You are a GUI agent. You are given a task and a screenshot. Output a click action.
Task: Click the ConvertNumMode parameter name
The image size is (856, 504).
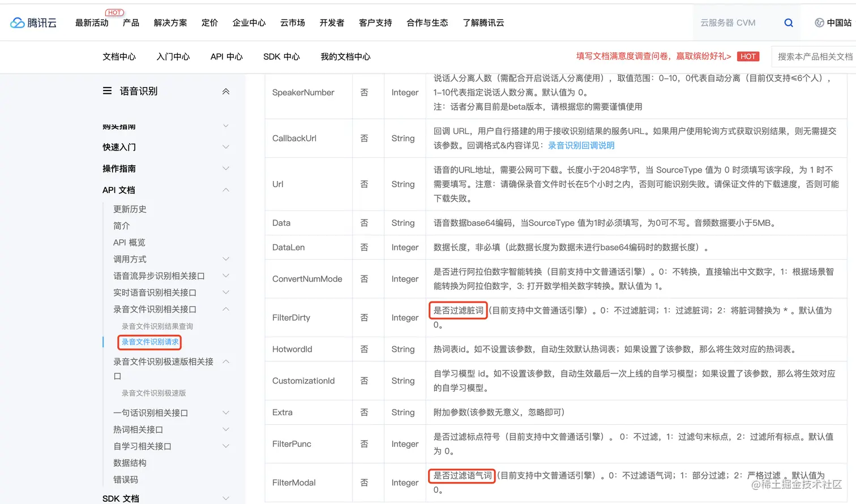307,279
